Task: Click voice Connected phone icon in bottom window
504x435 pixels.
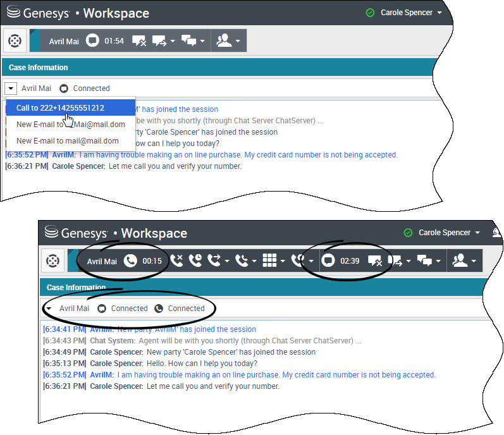Action: (x=159, y=309)
